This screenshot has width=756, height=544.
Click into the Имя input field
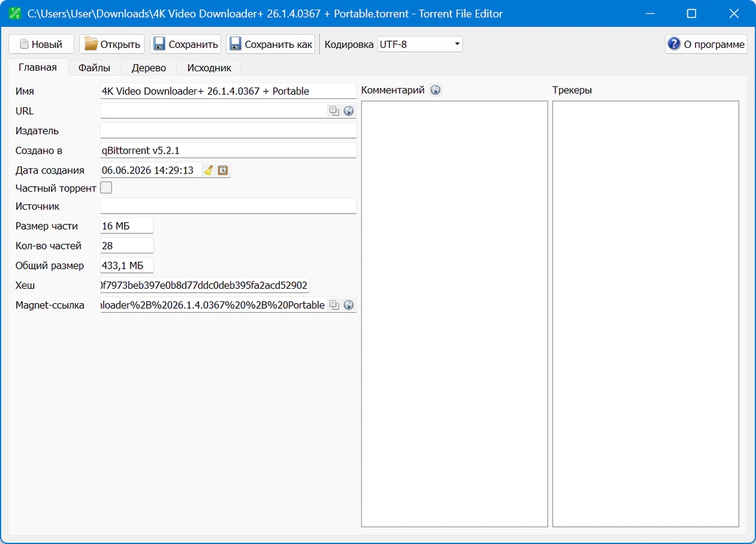coord(229,91)
